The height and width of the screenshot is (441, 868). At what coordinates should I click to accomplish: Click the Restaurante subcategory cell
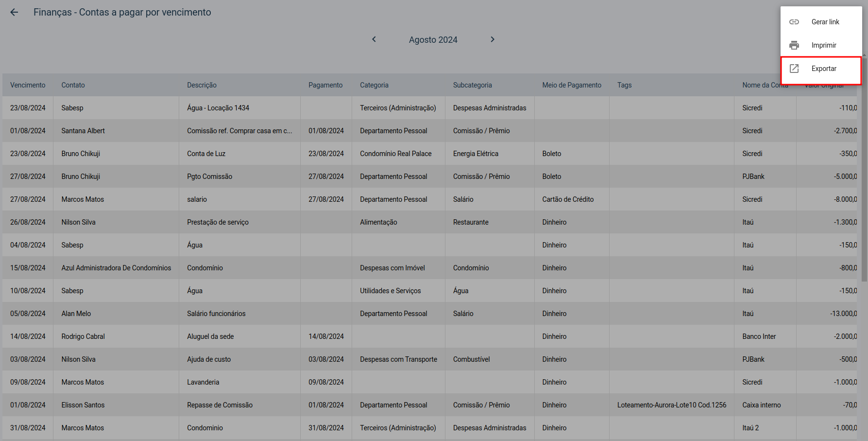471,222
